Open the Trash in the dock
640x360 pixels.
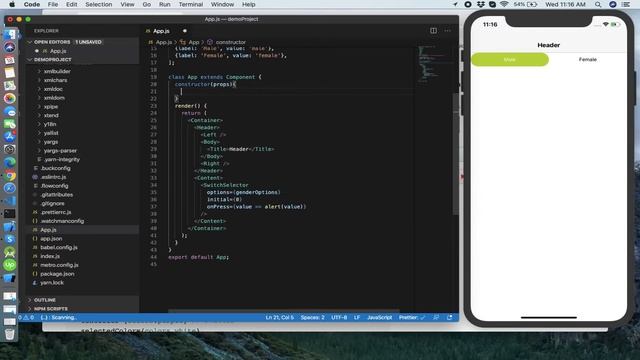pyautogui.click(x=9, y=334)
